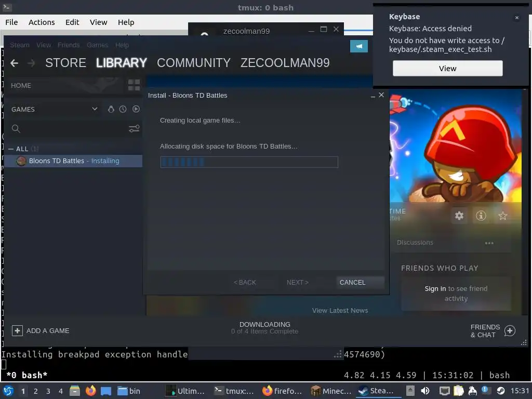
Task: Open the ZECOOLMAN99 profile tab
Action: coord(285,63)
